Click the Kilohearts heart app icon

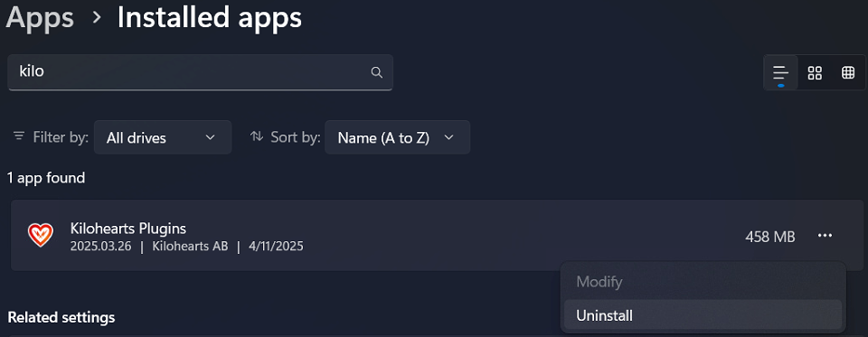pyautogui.click(x=41, y=236)
